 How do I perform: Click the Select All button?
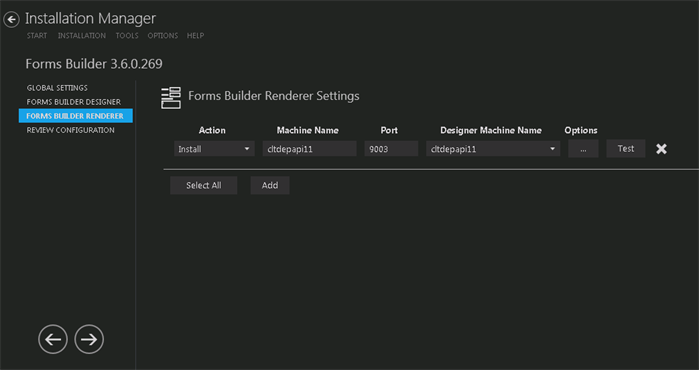[204, 185]
